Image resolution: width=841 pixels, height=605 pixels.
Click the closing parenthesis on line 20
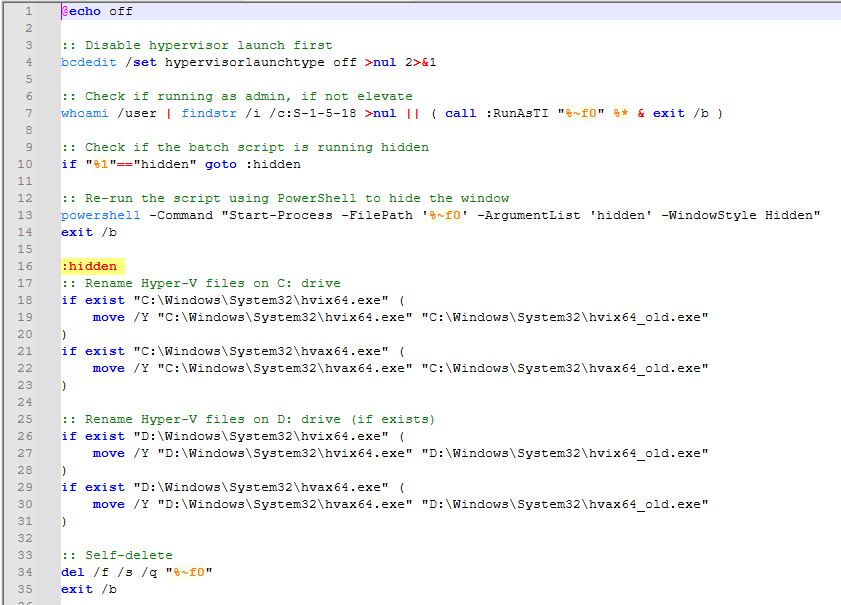(65, 334)
